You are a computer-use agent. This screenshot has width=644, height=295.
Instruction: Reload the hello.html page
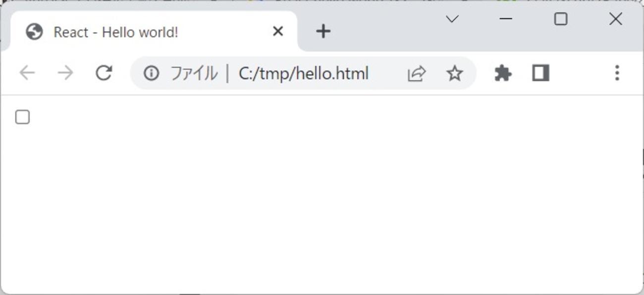click(x=104, y=73)
